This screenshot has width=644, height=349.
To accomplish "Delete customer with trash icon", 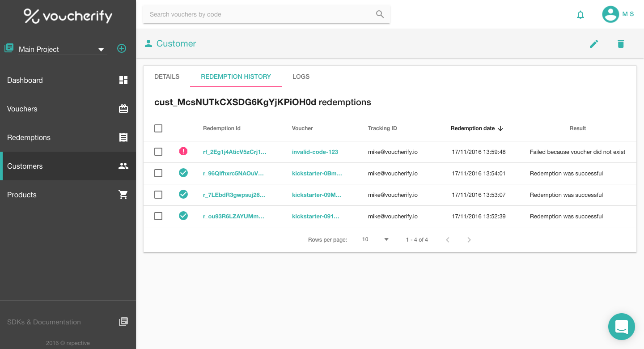I will coord(621,44).
